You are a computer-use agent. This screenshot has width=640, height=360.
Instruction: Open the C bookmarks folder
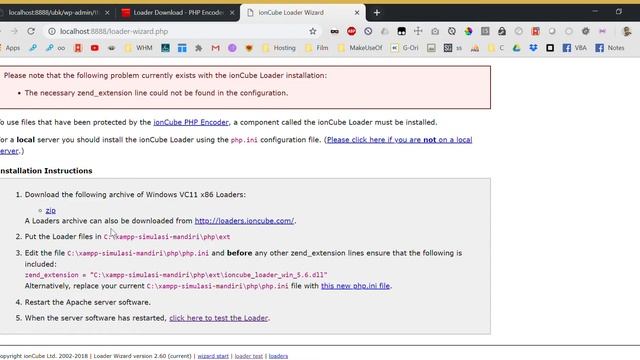(496, 48)
